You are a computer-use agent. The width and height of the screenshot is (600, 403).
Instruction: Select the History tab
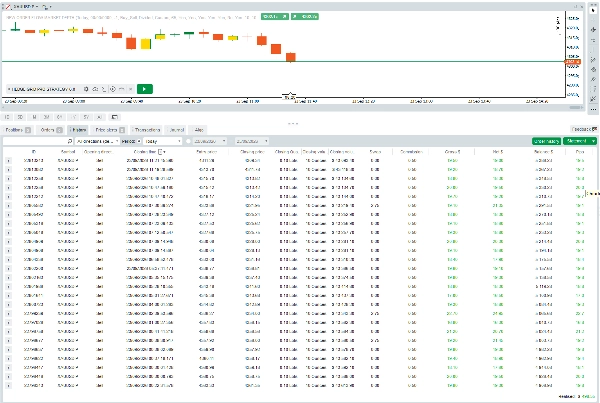click(78, 130)
